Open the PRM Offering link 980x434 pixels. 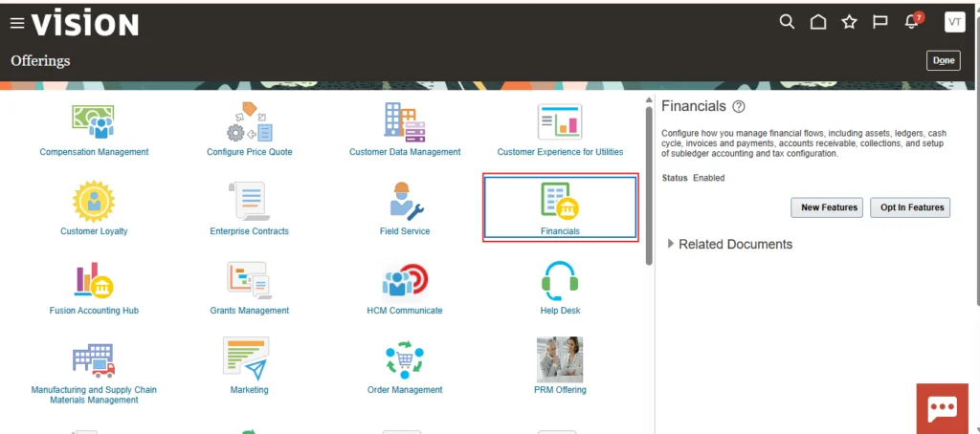(x=560, y=390)
